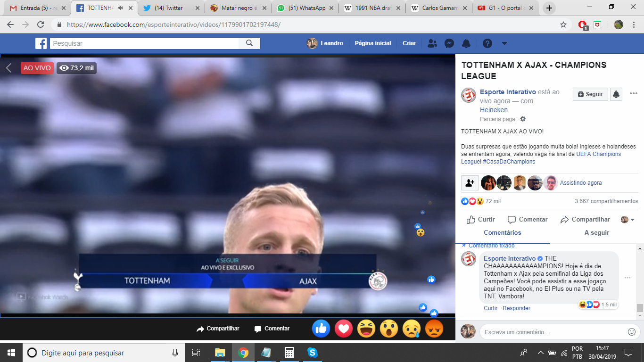Switch to the Comentários tab
644x362 pixels.
[x=503, y=233]
